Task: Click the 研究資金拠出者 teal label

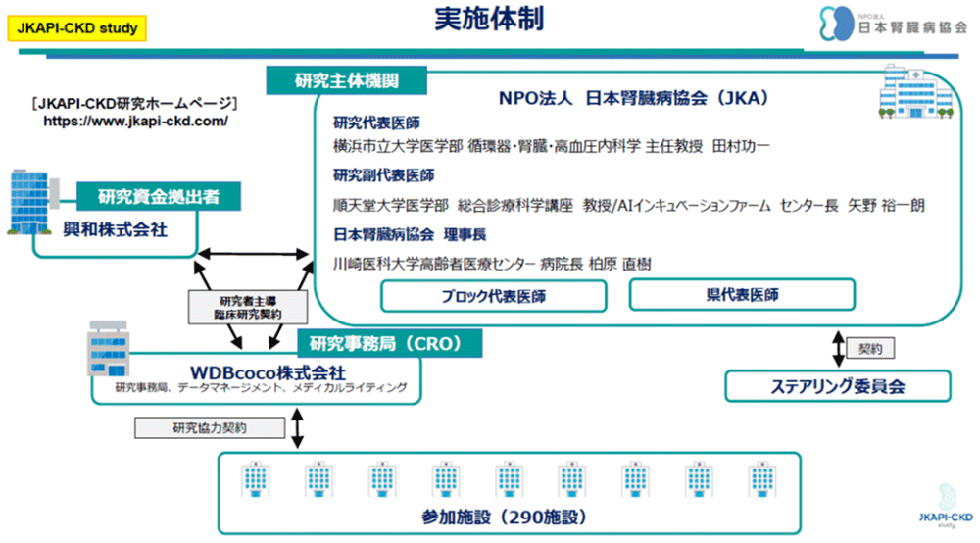Action: click(159, 196)
